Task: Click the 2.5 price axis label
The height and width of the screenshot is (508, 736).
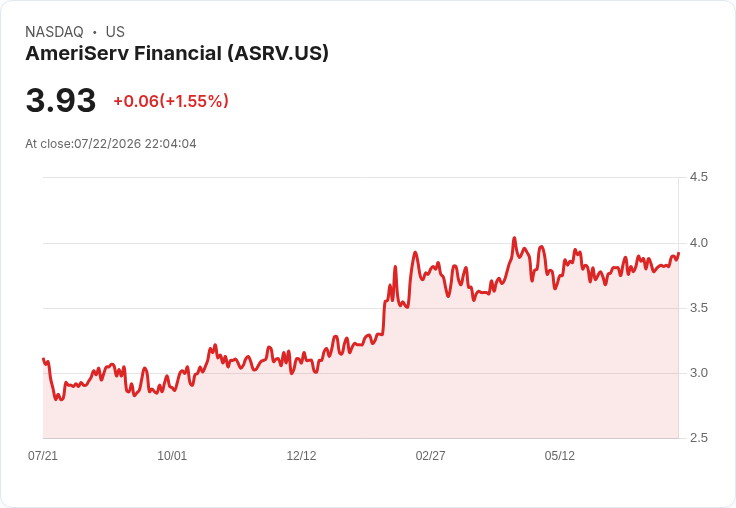Action: pyautogui.click(x=698, y=438)
